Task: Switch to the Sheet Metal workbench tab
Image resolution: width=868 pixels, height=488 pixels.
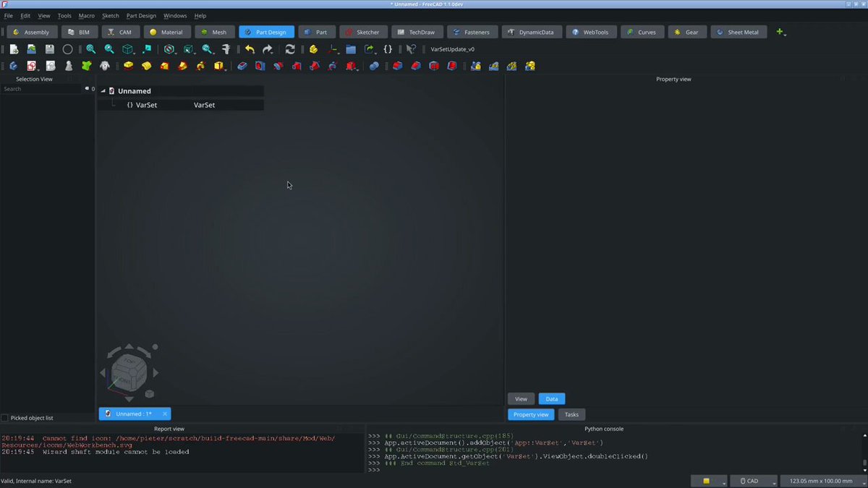Action: (738, 32)
